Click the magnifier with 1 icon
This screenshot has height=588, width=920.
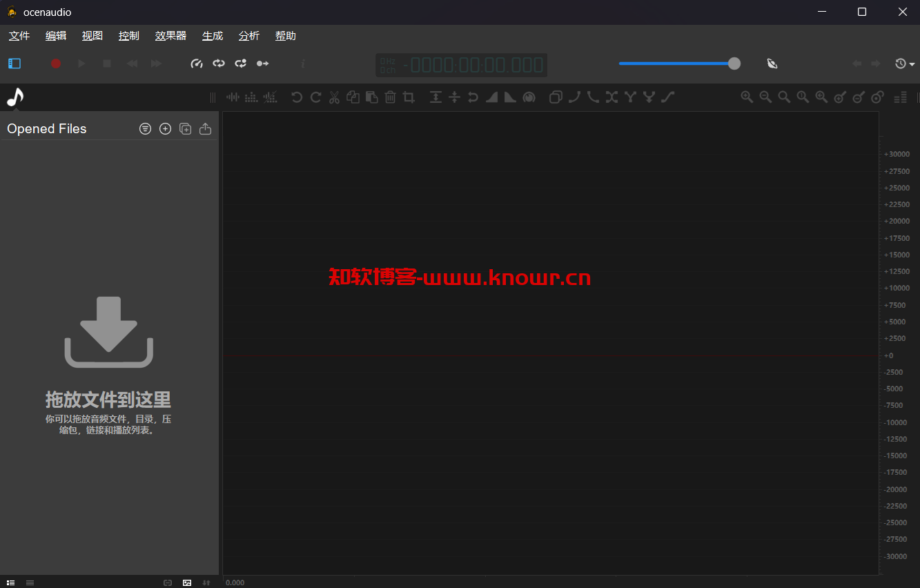point(803,97)
